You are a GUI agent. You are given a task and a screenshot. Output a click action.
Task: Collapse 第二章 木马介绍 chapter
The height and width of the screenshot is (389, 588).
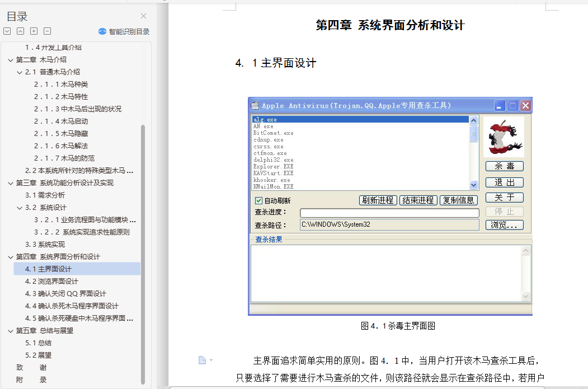click(11, 60)
